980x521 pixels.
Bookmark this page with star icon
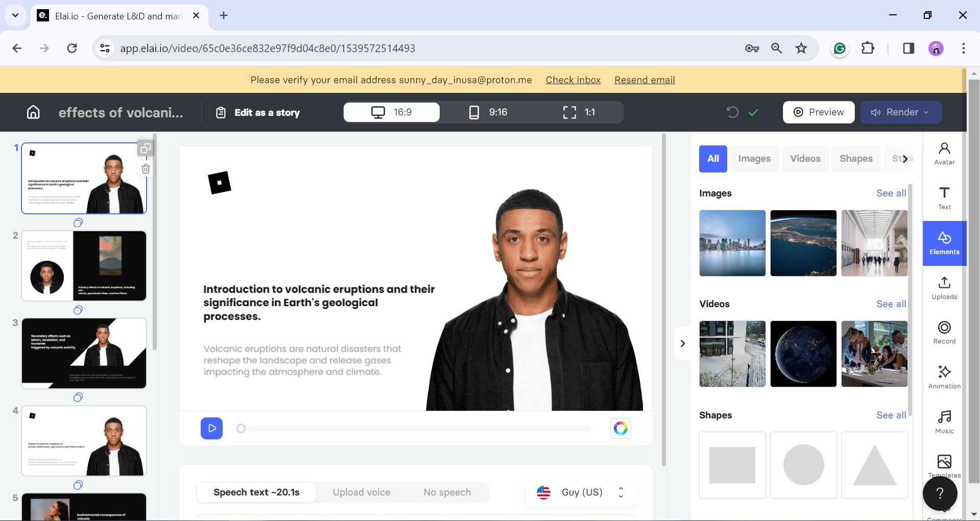point(801,48)
